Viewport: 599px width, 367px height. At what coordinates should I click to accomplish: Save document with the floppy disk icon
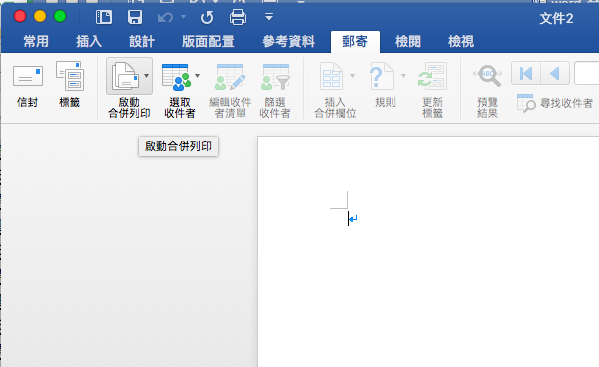[x=135, y=17]
